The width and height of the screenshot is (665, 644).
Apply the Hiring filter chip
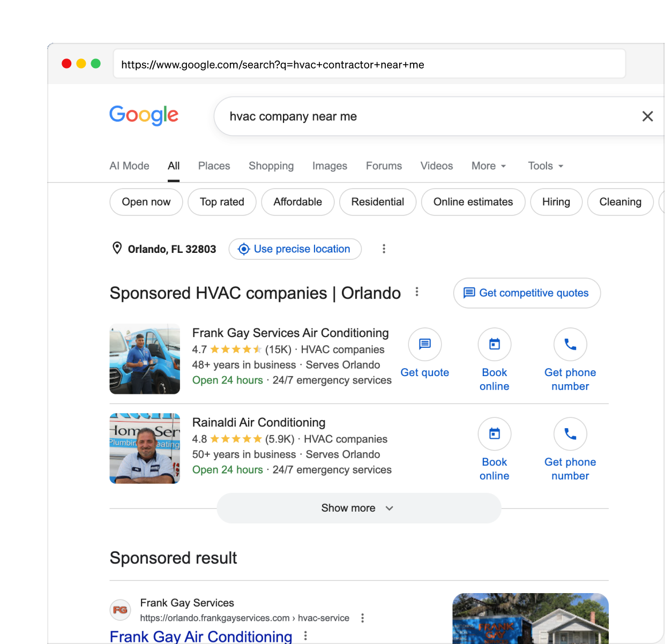click(x=556, y=202)
